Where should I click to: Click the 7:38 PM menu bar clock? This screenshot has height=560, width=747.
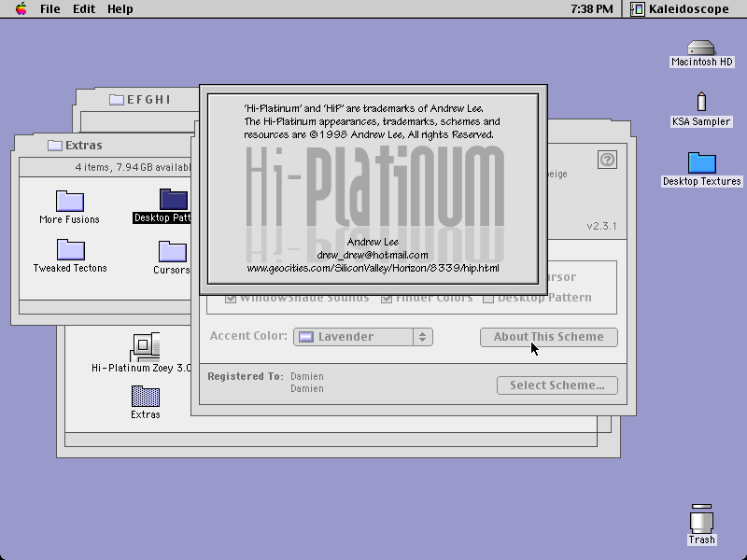pyautogui.click(x=592, y=9)
